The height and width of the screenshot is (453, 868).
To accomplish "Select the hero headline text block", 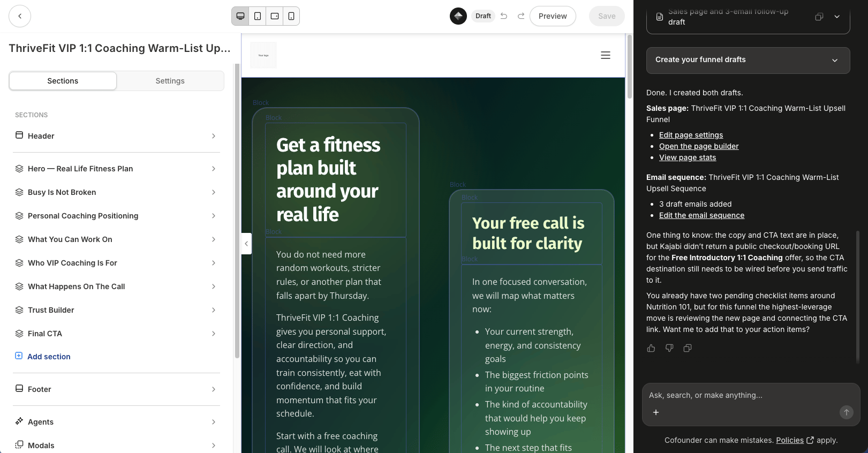I will 335,179.
